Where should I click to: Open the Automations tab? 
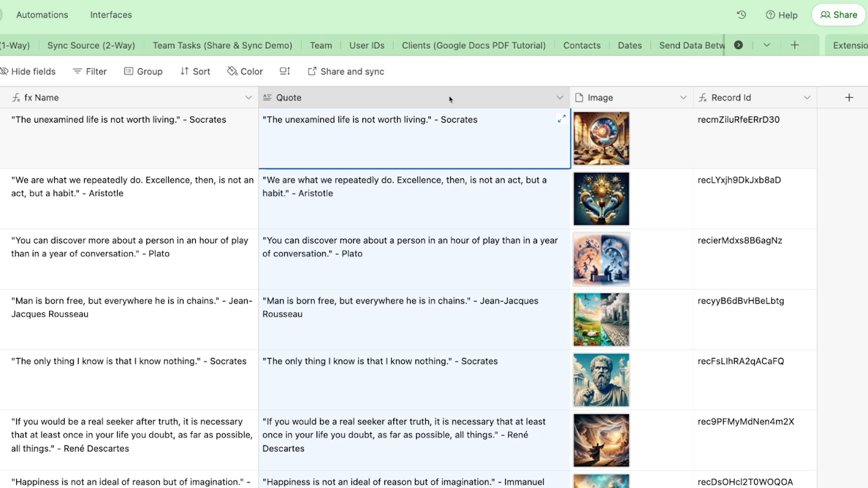pos(42,15)
